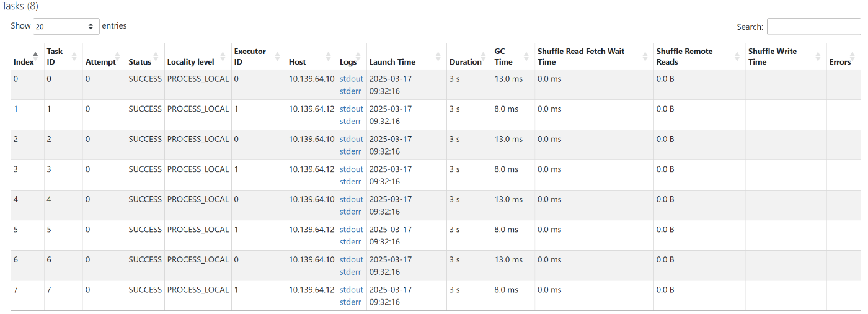Screen dimensions: 868x314
Task: Focus the Search input field
Action: pos(813,27)
